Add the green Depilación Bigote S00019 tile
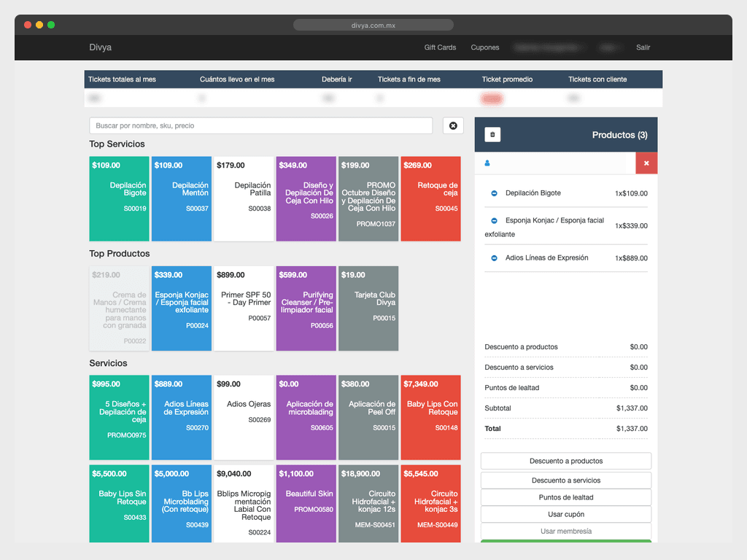Screen dimensions: 747x560 [x=119, y=198]
